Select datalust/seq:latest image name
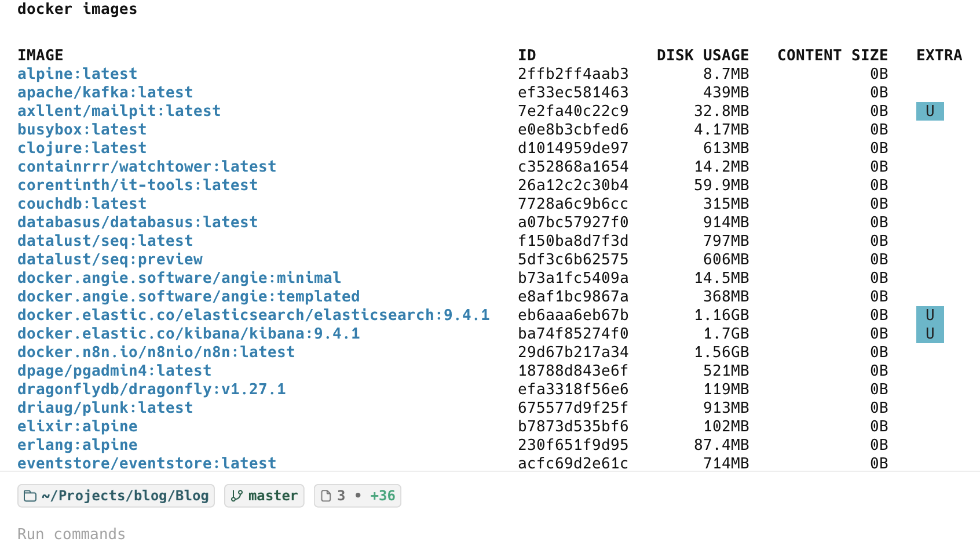 105,241
